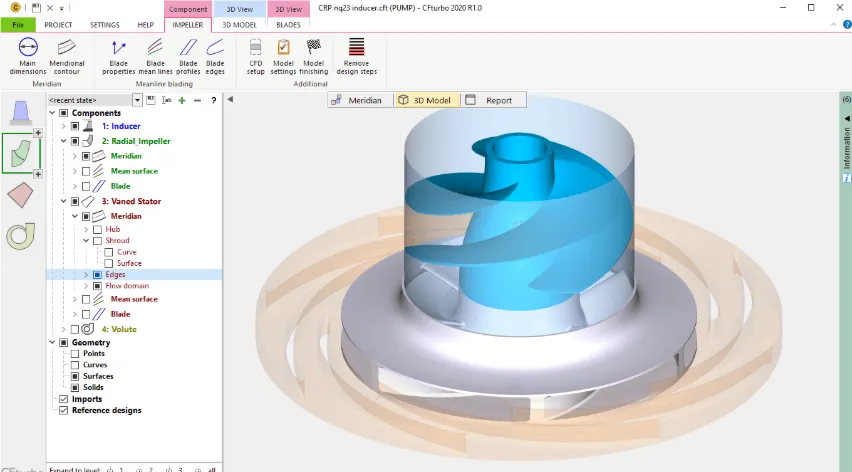Collapse the 2: Radial_Impeller node
The image size is (852, 472).
(64, 141)
